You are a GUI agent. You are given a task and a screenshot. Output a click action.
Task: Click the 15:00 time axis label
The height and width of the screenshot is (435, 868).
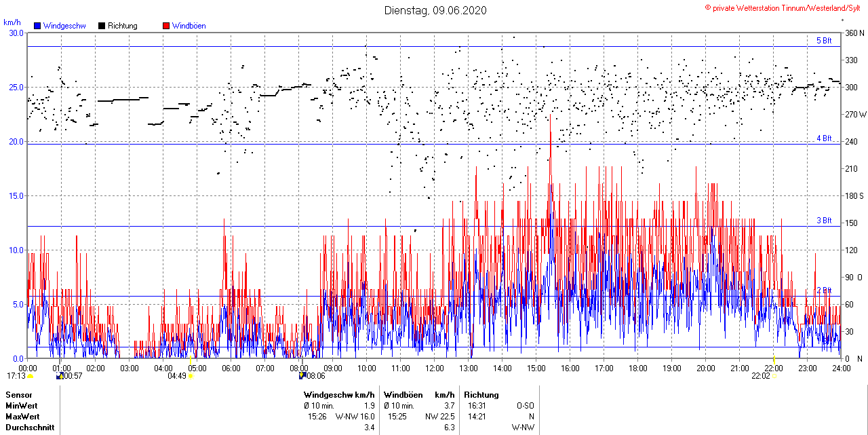coord(536,368)
